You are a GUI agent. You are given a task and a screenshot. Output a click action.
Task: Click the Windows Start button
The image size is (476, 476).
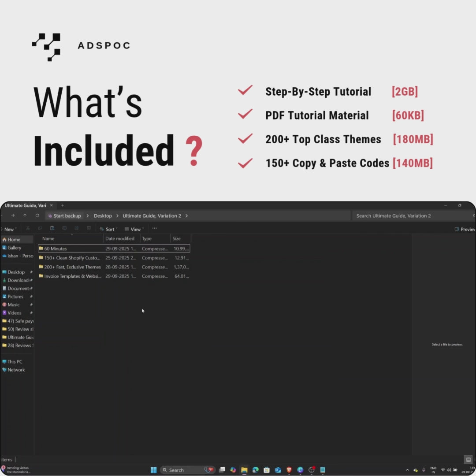point(153,470)
